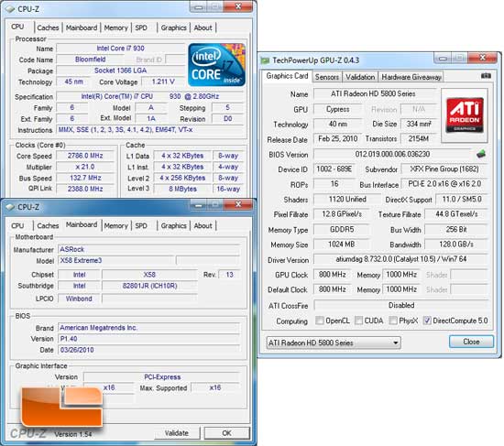504x446 pixels.
Task: Click the BIOS Date 03/26/2010
Action: pyautogui.click(x=148, y=350)
